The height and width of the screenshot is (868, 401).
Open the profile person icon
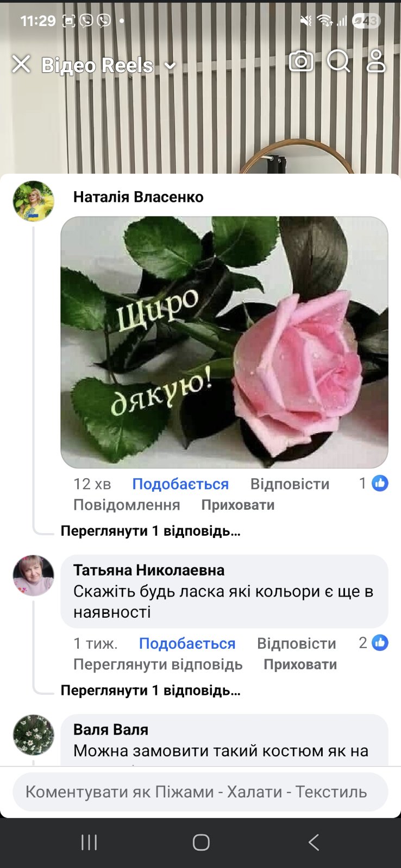tap(375, 61)
